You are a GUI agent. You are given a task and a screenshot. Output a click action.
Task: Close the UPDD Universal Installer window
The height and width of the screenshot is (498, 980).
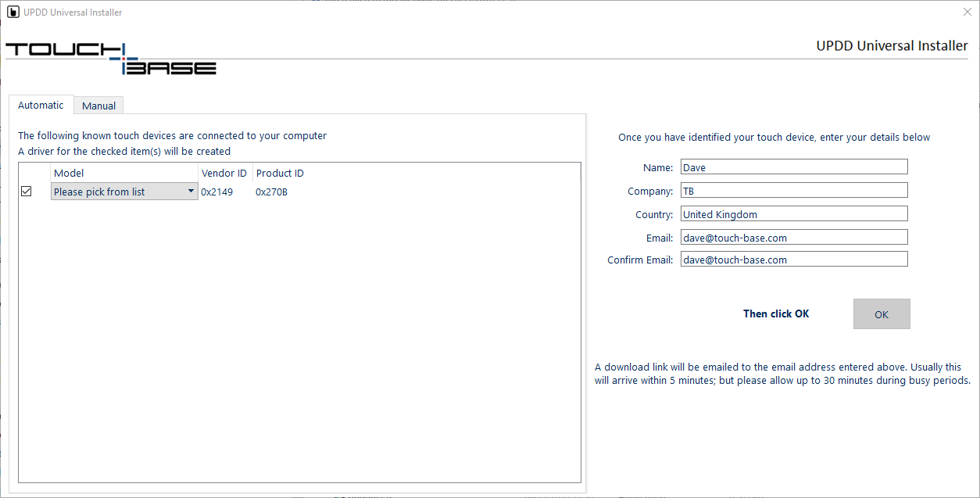967,12
